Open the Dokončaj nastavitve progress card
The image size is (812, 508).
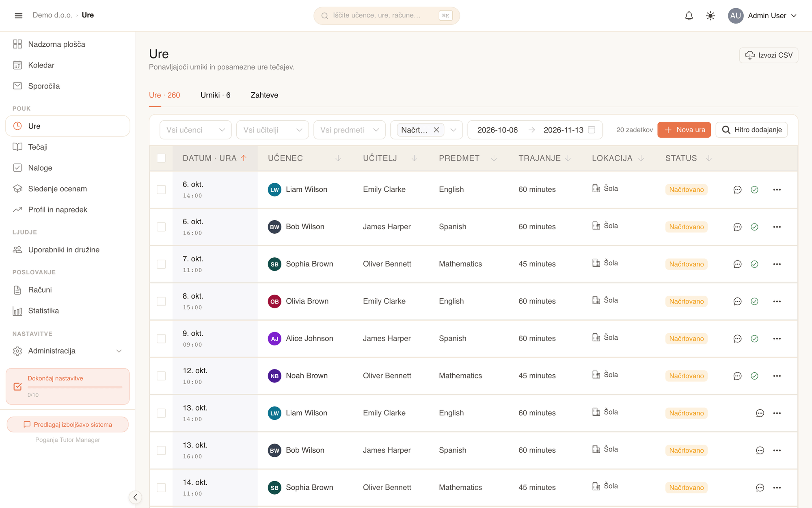tap(67, 386)
